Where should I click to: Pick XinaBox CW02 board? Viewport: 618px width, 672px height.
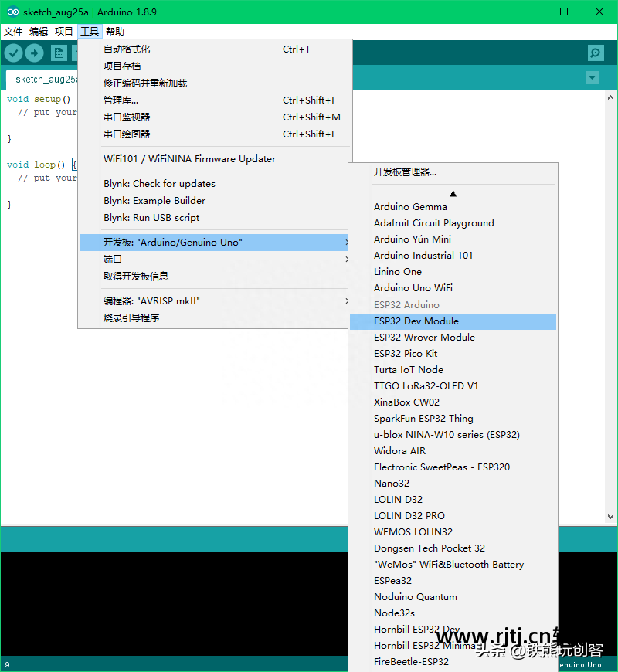[453, 402]
